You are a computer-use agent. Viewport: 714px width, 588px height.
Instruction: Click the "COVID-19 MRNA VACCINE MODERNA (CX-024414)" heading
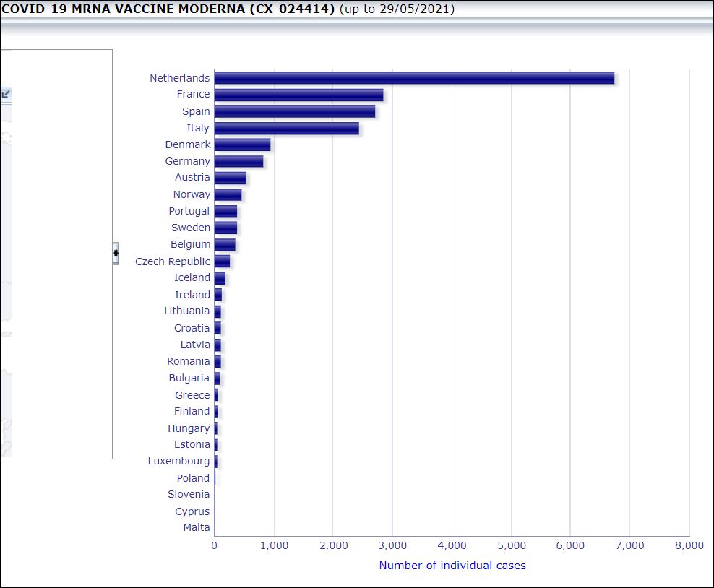[x=168, y=9]
